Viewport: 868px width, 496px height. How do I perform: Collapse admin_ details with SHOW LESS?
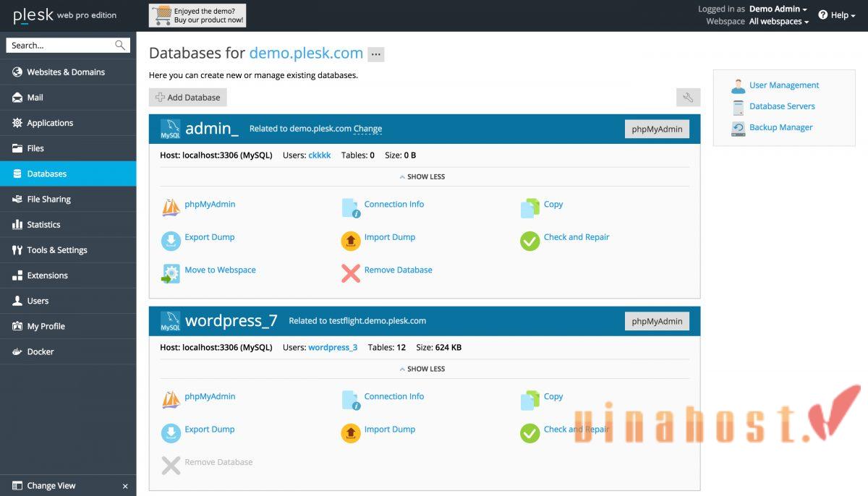(x=422, y=176)
